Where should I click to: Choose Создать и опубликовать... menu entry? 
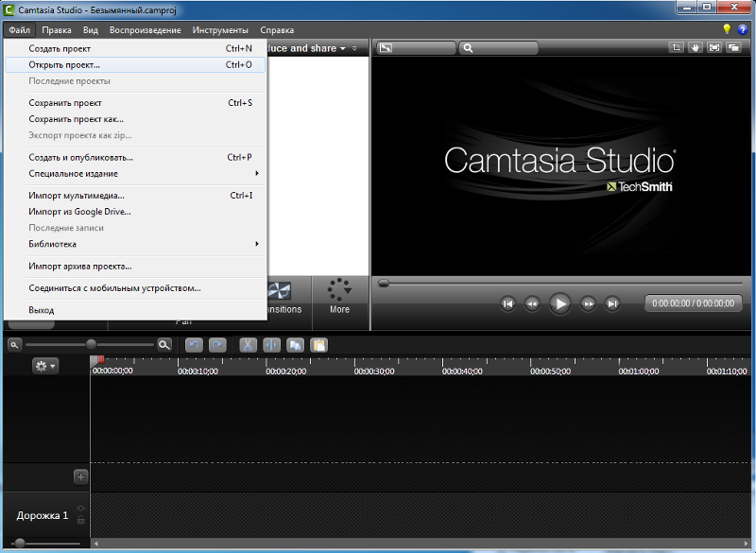135,157
